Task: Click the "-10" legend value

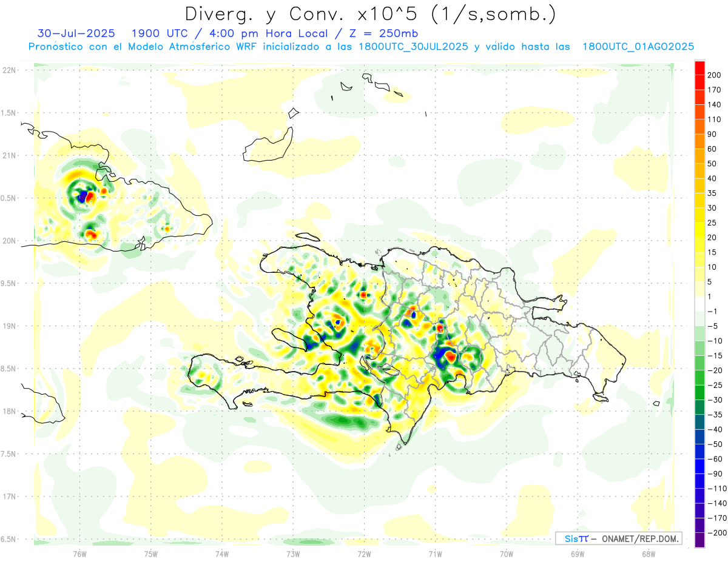Action: pos(714,341)
